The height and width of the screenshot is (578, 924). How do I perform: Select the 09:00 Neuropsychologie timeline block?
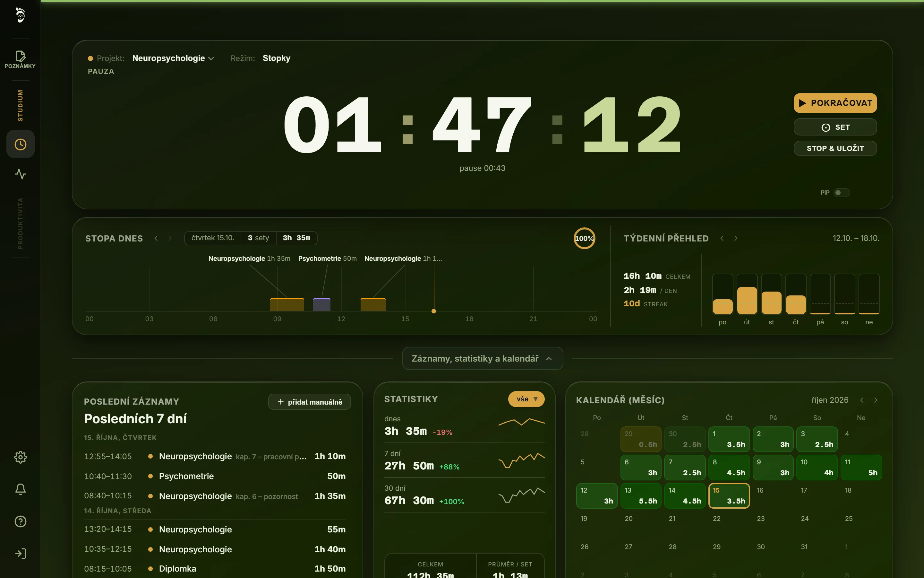coord(287,304)
